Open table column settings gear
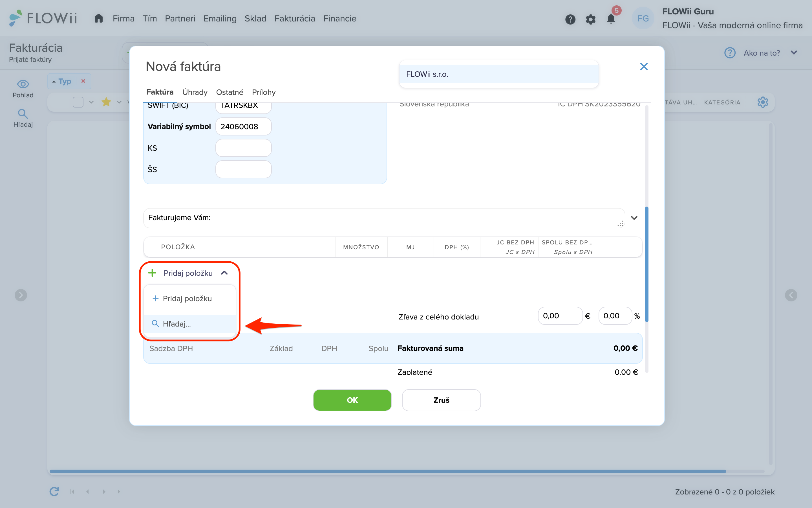Image resolution: width=812 pixels, height=508 pixels. [763, 102]
